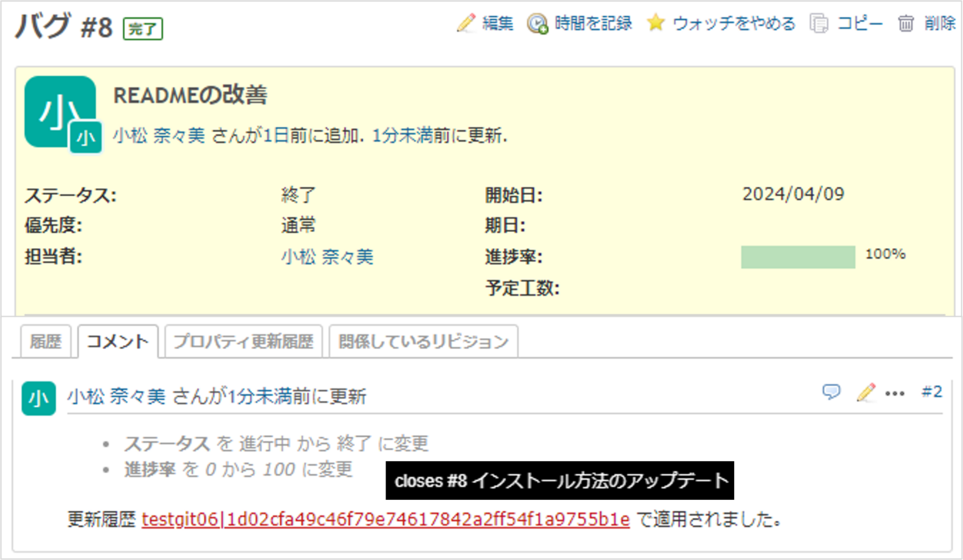963x560 pixels.
Task: Open the プロパティ更新履歴 tab
Action: [x=243, y=341]
